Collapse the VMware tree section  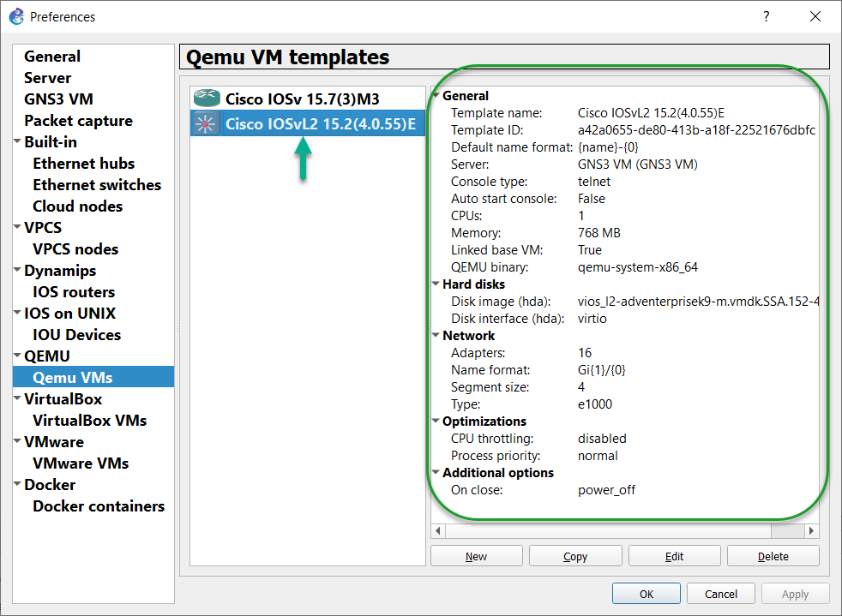(18, 441)
